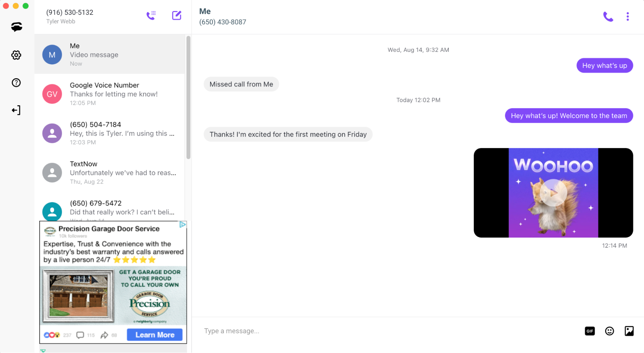
Task: Open the Settings gear in the sidebar
Action: (x=16, y=55)
